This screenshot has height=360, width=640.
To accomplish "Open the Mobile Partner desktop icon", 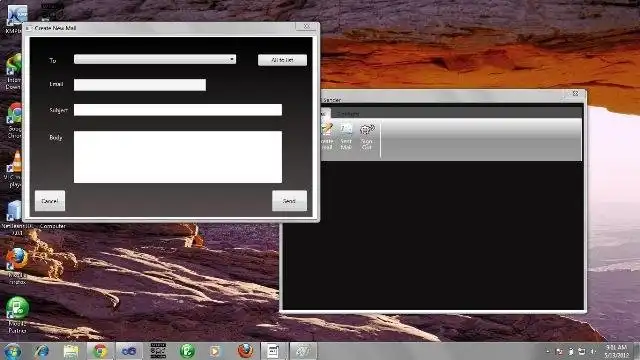I will [x=17, y=315].
